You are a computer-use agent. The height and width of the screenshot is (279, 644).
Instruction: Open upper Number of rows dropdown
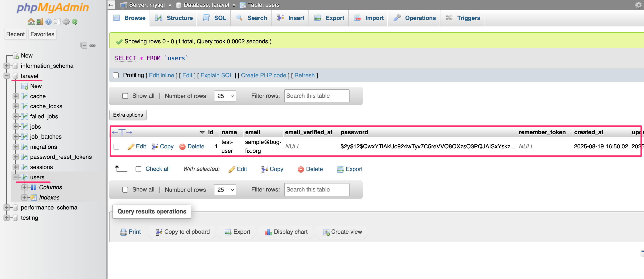(x=225, y=96)
